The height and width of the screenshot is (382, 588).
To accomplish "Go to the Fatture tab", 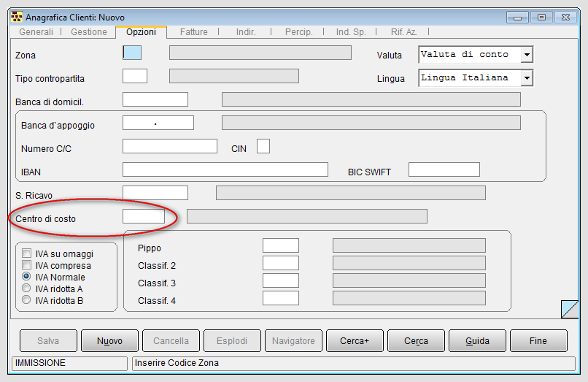I will coord(193,32).
